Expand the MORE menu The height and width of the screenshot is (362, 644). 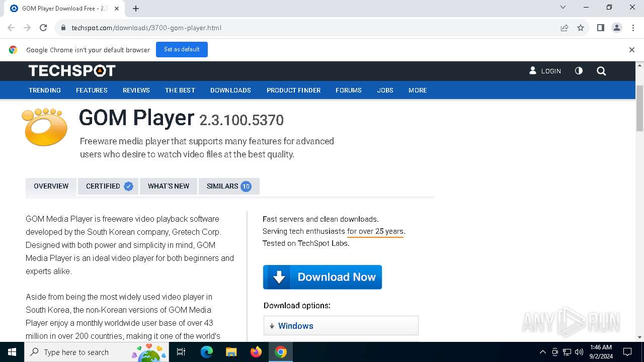418,90
